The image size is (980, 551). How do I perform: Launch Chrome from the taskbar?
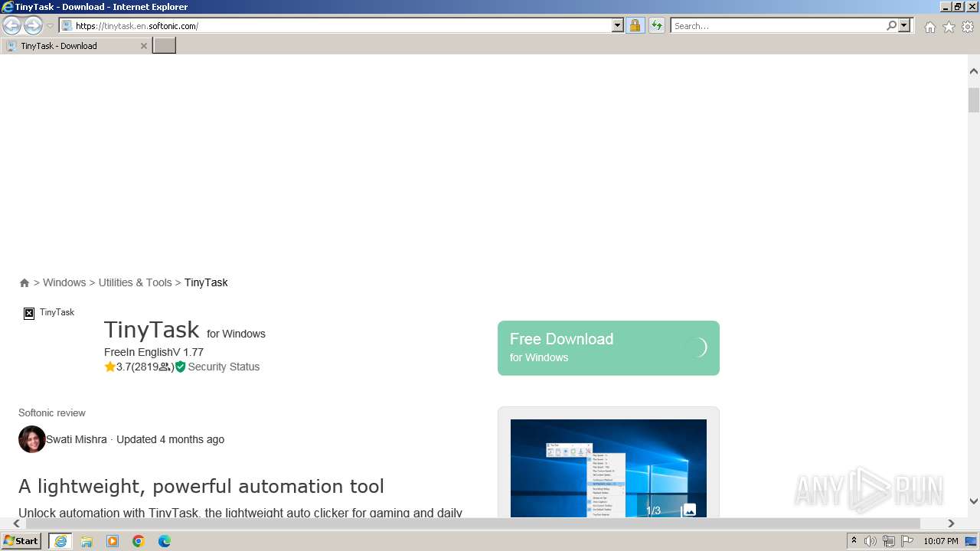[139, 541]
